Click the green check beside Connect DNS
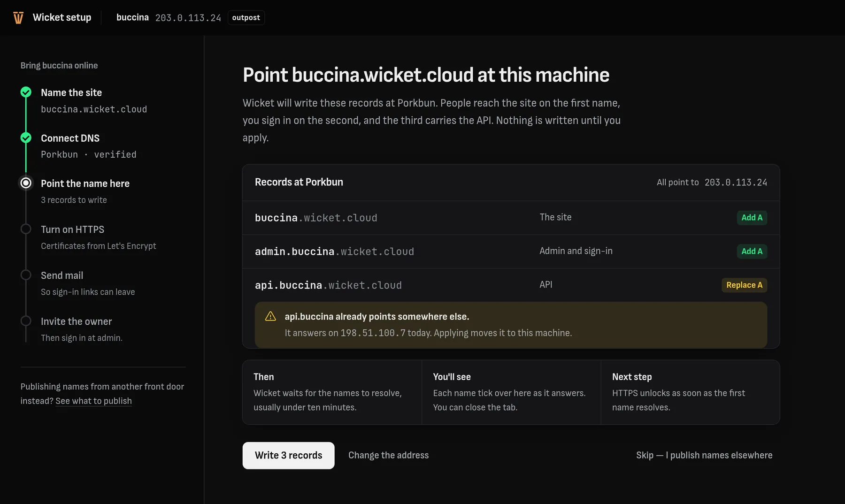 pos(26,137)
